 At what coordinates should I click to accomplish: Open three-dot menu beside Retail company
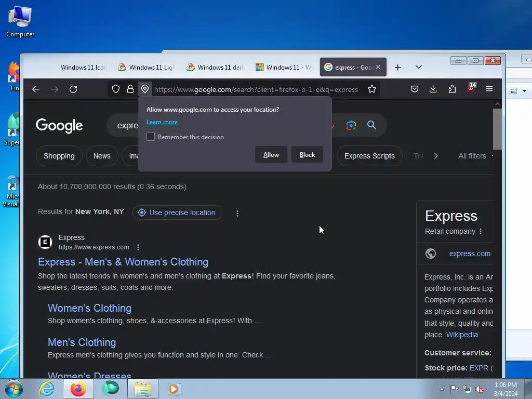point(481,231)
